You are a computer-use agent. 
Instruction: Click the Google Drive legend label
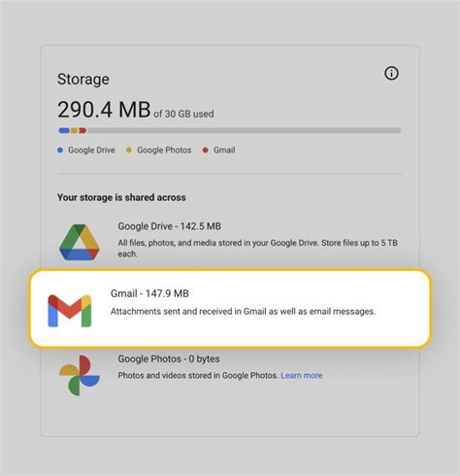tap(91, 151)
